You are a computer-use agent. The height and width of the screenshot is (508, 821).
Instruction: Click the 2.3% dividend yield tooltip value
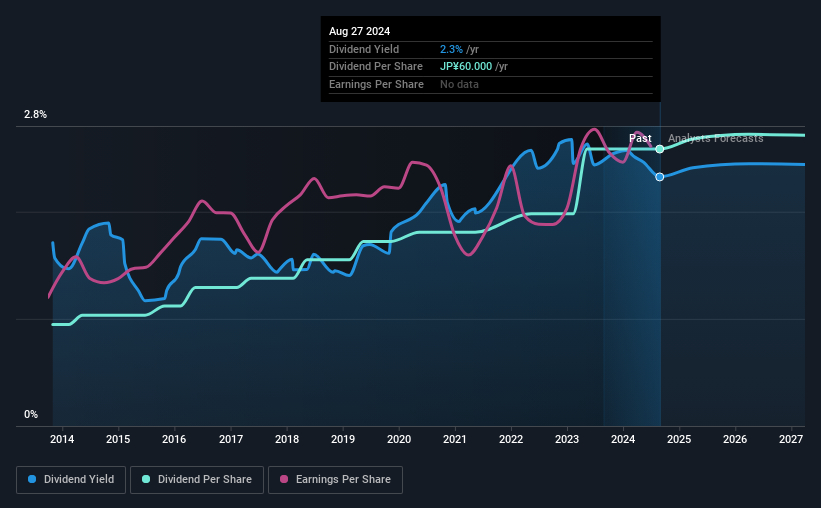click(451, 49)
